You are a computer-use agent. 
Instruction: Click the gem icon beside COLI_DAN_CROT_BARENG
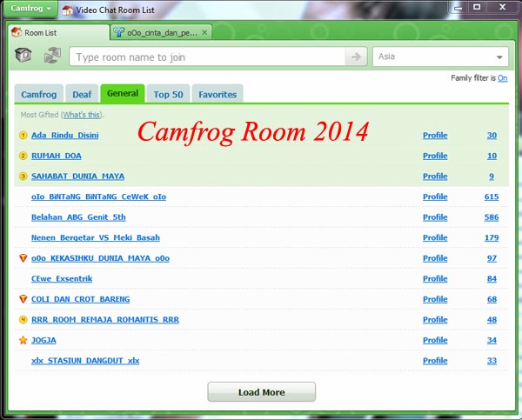(23, 299)
